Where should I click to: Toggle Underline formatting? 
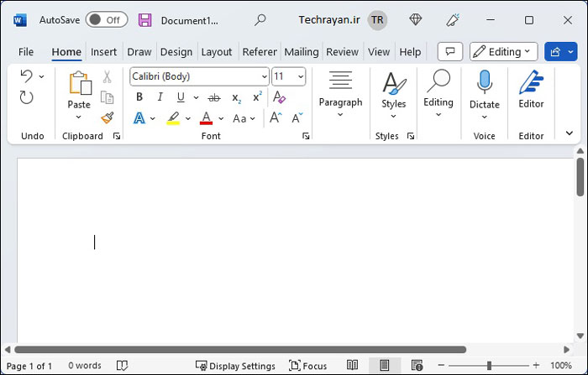coord(181,97)
